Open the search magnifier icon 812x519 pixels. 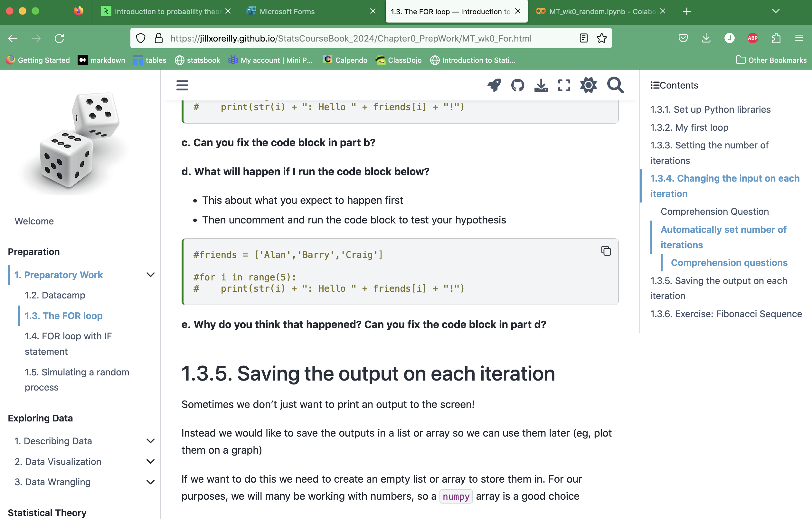pos(615,85)
